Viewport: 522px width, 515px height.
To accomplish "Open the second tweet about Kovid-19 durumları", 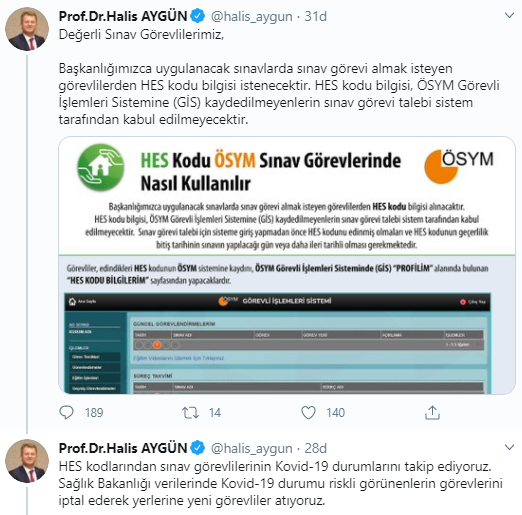I will pyautogui.click(x=280, y=483).
